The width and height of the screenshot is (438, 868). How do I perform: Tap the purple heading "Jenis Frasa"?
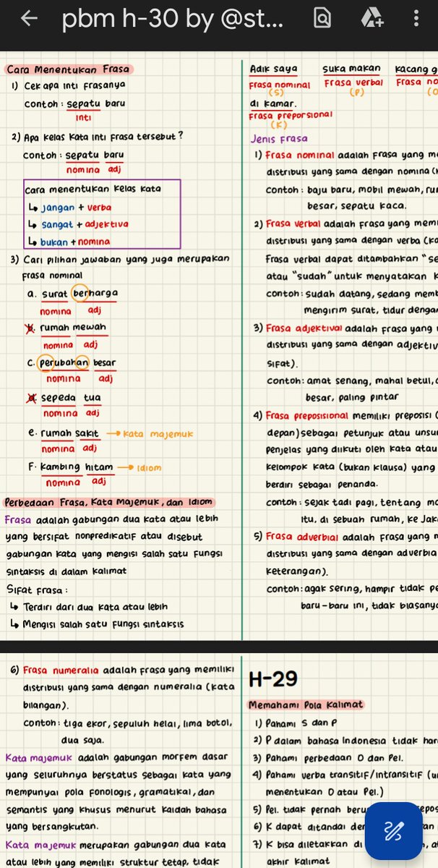(279, 139)
